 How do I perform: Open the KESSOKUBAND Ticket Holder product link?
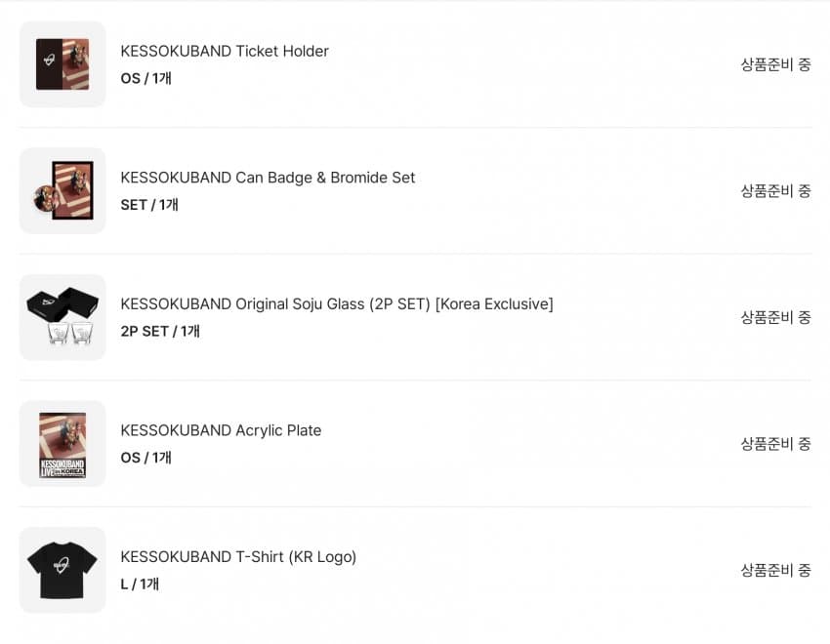pos(225,51)
